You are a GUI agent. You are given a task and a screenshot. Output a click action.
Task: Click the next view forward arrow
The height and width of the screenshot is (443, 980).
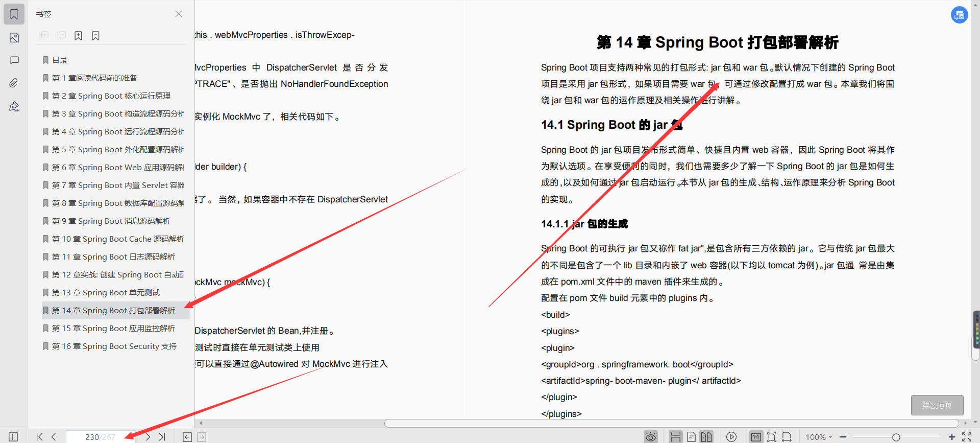click(x=202, y=437)
